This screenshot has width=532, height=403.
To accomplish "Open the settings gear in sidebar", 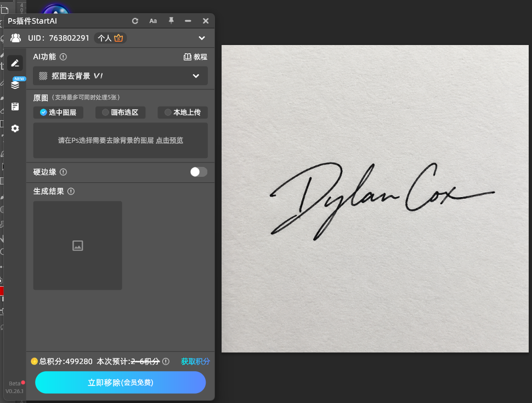I will (x=15, y=128).
